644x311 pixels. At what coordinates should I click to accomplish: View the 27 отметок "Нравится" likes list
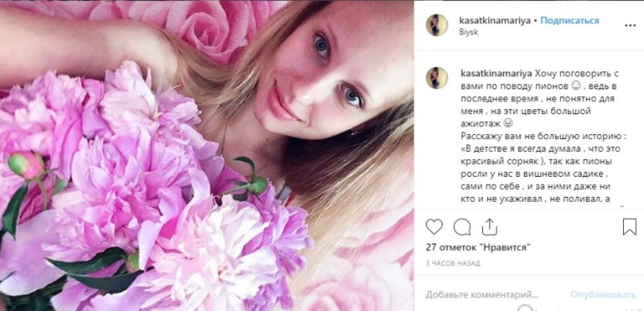pyautogui.click(x=479, y=248)
